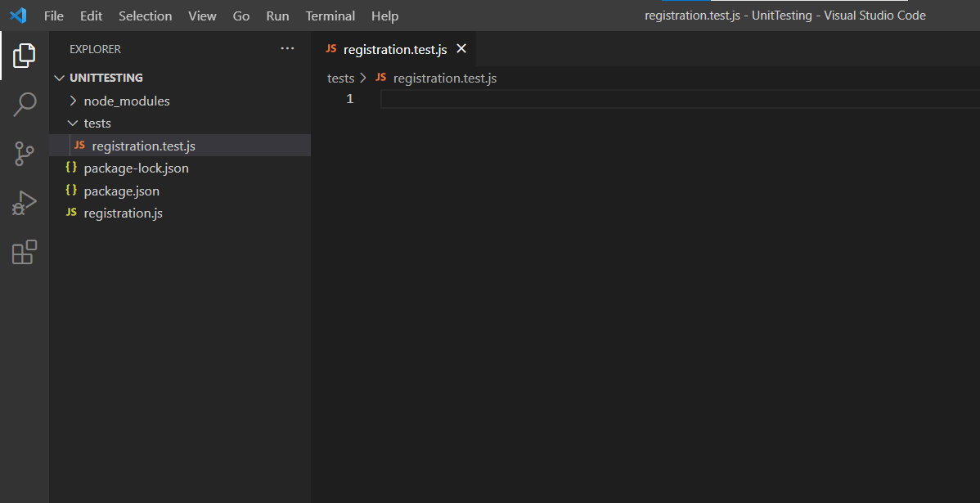Click the tests breadcrumb link
980x503 pixels.
click(340, 78)
